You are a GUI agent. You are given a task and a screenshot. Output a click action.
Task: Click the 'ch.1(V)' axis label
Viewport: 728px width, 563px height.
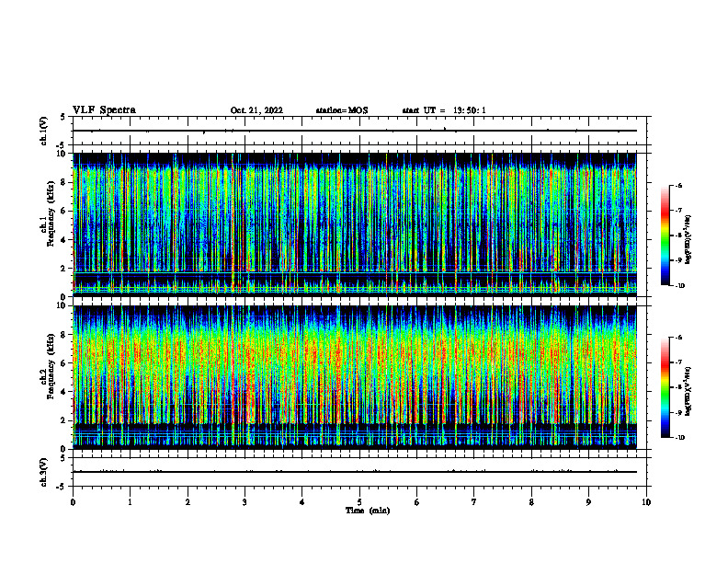[43, 131]
